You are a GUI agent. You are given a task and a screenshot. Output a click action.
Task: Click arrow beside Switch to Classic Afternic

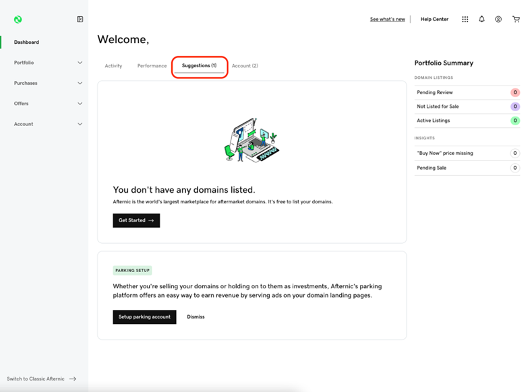click(x=73, y=379)
